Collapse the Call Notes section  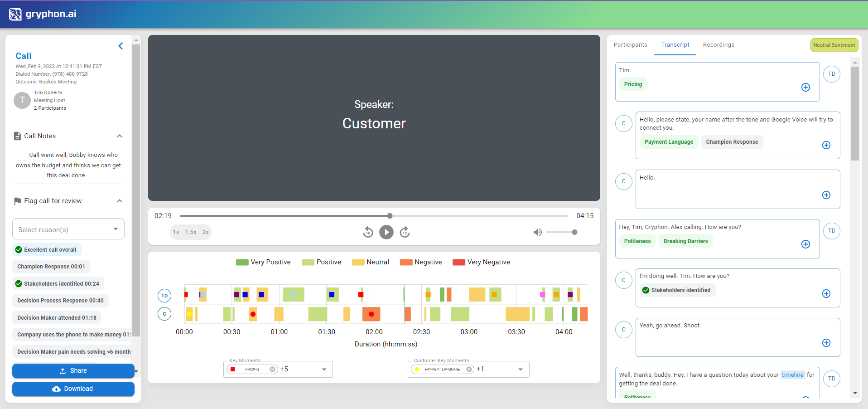point(120,136)
